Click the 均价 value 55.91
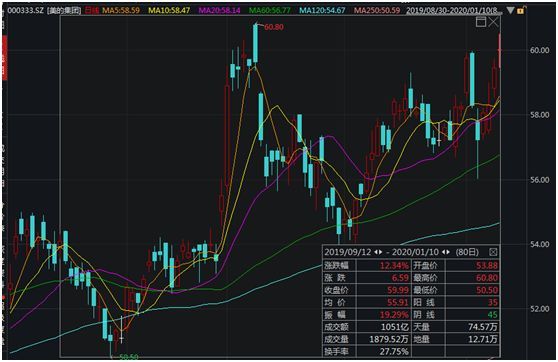Image resolution: width=558 pixels, height=362 pixels. pyautogui.click(x=398, y=303)
